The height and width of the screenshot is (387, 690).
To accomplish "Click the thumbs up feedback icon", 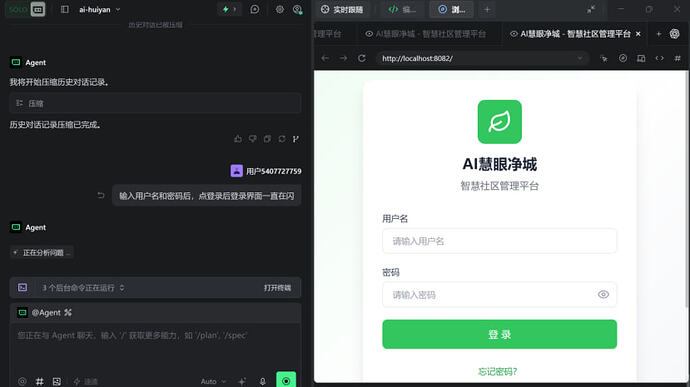I will 238,139.
